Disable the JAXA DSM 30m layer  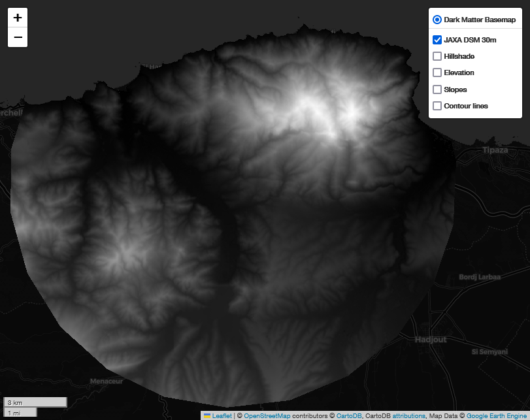click(x=437, y=39)
